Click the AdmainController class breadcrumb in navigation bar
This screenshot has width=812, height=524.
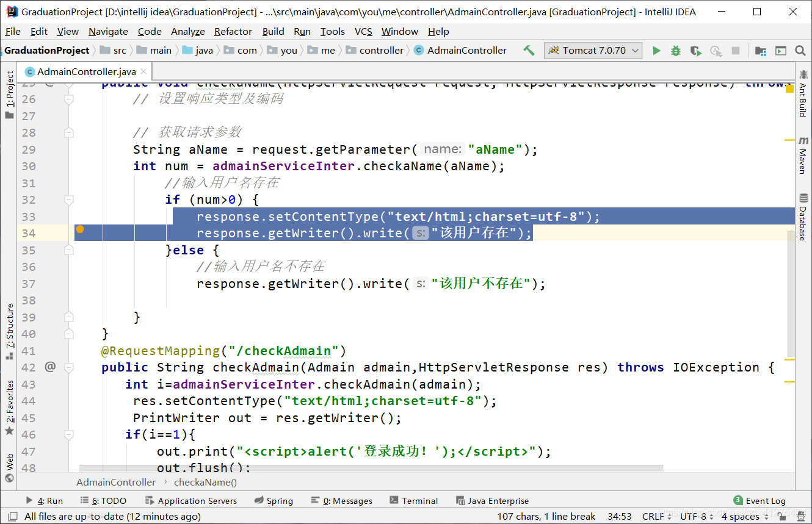[461, 51]
